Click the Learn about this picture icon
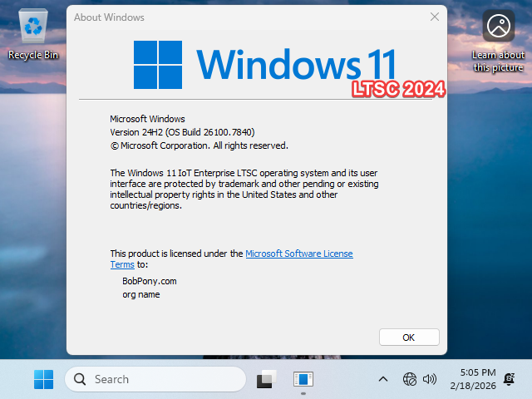 coord(498,41)
